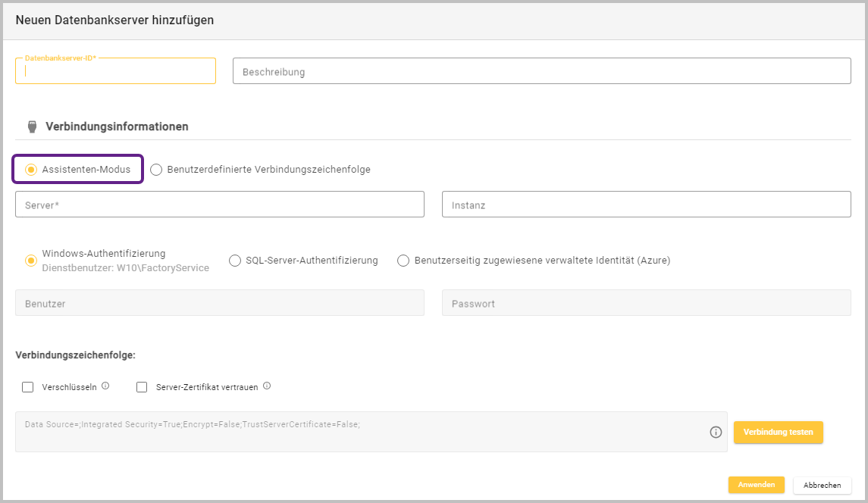Click the Instanz input field
868x503 pixels.
click(x=646, y=205)
